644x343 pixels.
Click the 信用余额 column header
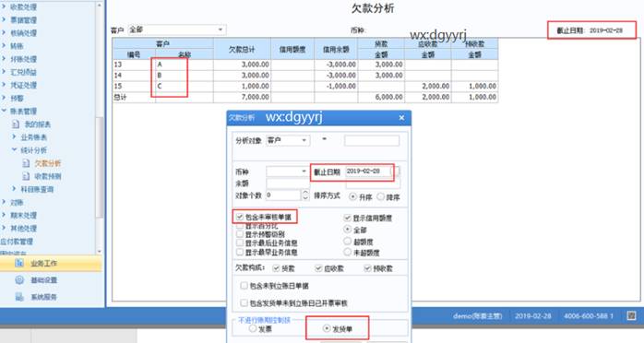(x=336, y=49)
